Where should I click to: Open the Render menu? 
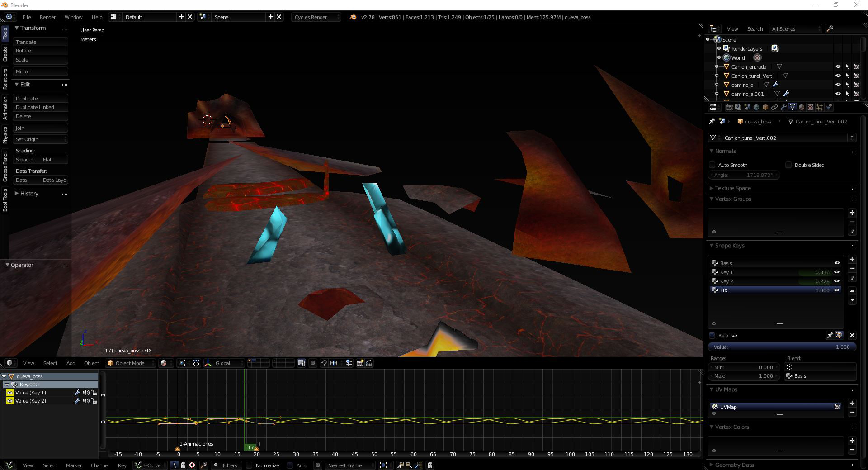47,17
